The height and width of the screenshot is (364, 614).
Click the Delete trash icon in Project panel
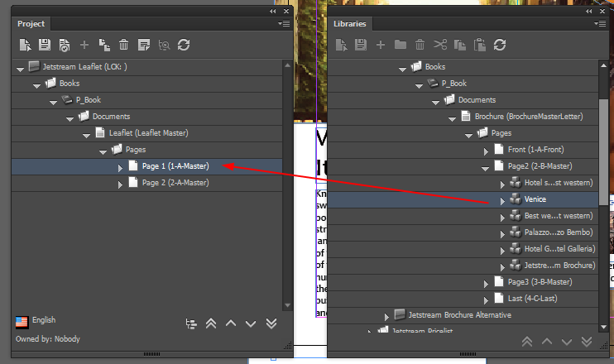point(124,45)
